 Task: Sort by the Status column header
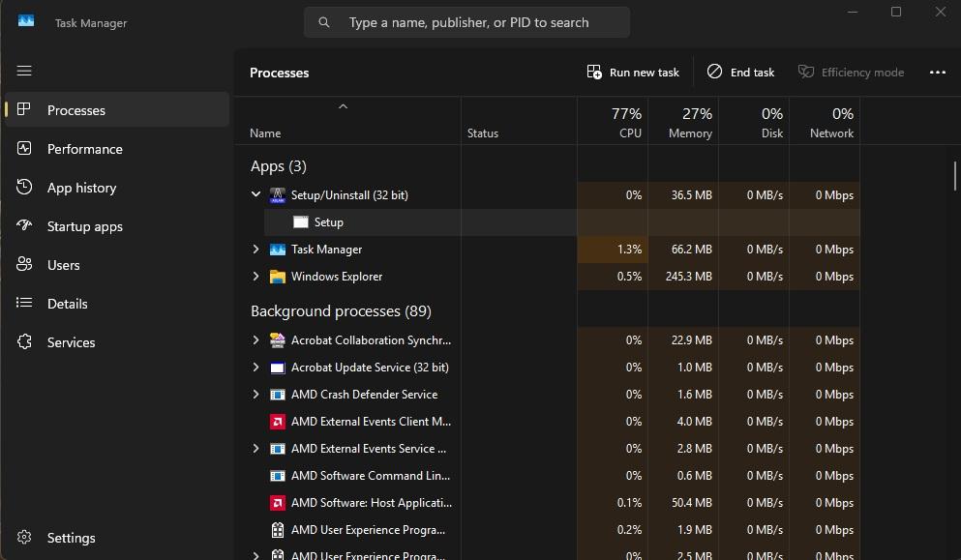[519, 121]
